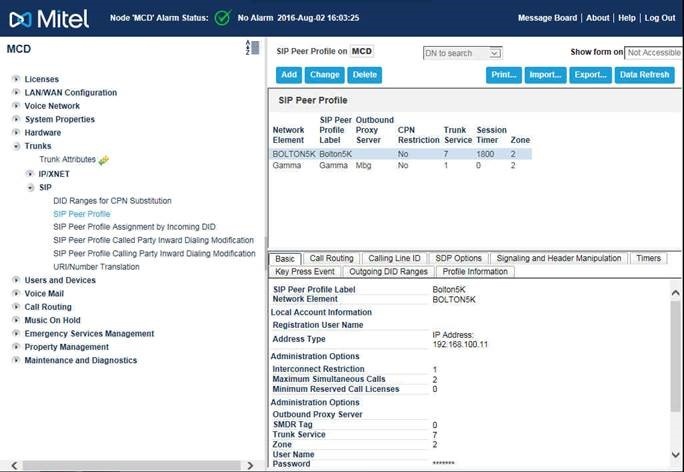Click the 192.168.100.11 IP address value
The height and width of the screenshot is (472, 684).
[x=460, y=345]
